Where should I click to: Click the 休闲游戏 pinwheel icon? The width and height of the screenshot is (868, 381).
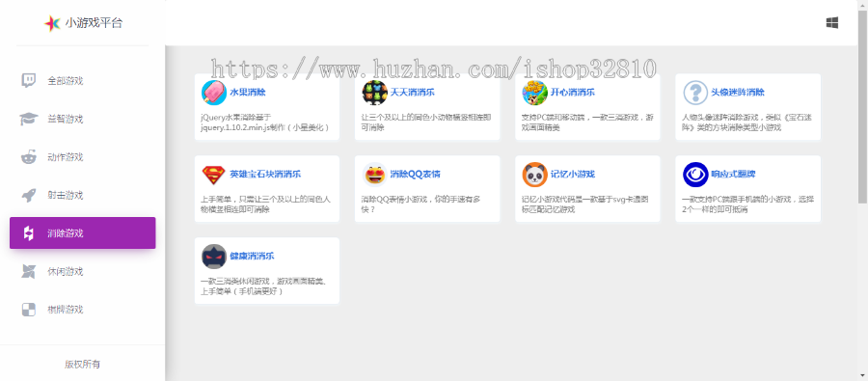pos(28,271)
